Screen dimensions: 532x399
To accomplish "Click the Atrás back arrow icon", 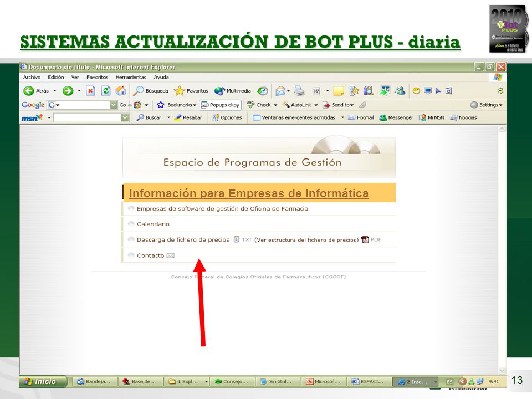I will [29, 91].
